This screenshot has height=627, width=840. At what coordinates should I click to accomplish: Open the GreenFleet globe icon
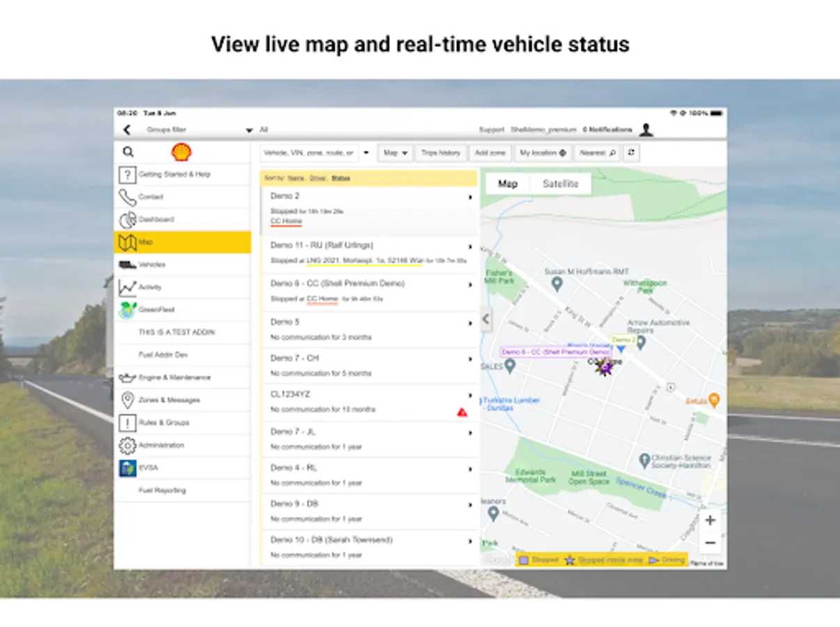127,310
